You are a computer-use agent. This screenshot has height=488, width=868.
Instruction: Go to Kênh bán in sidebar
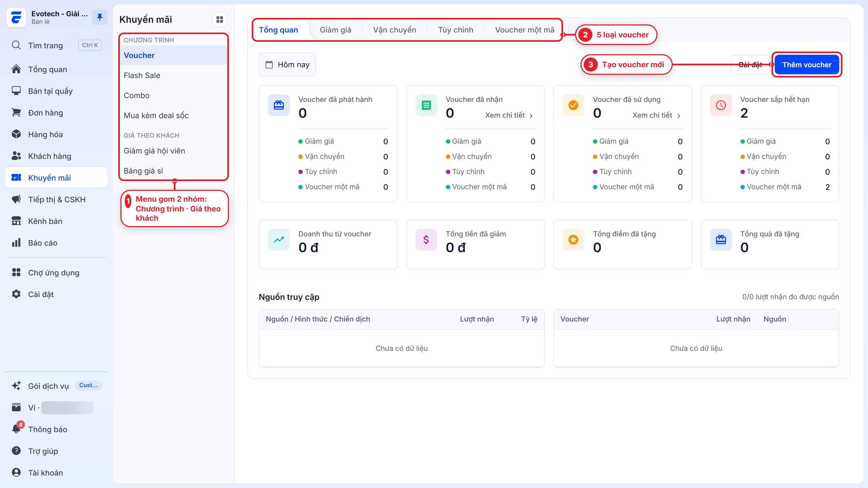56,221
